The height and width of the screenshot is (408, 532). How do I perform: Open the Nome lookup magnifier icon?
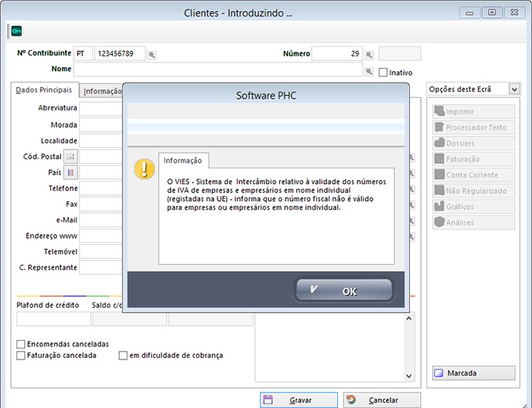[x=369, y=72]
